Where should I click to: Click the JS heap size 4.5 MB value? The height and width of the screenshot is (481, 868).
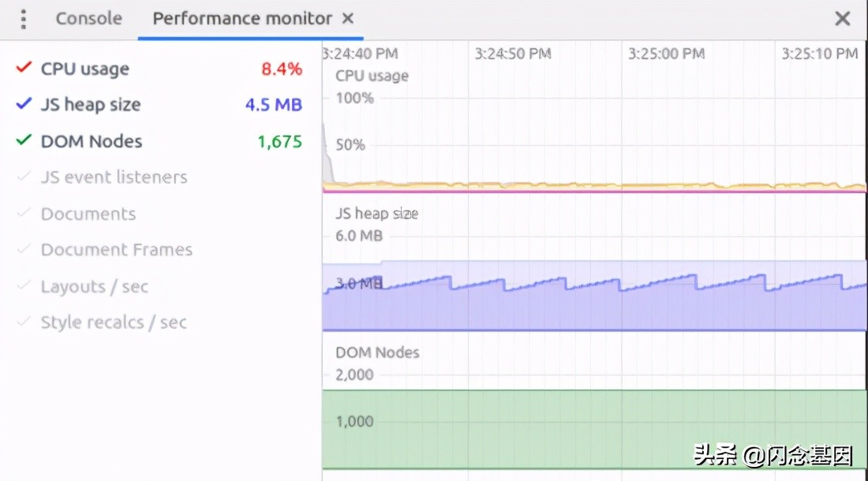click(x=273, y=105)
